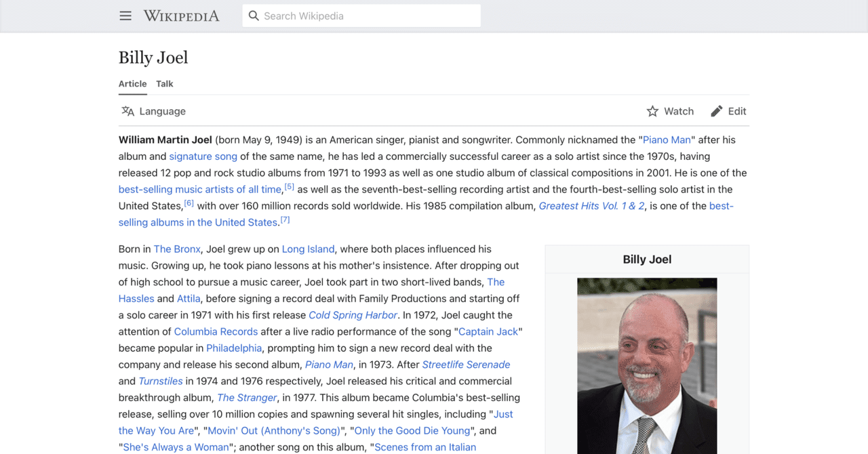Click the Edit pencil icon

click(x=717, y=111)
